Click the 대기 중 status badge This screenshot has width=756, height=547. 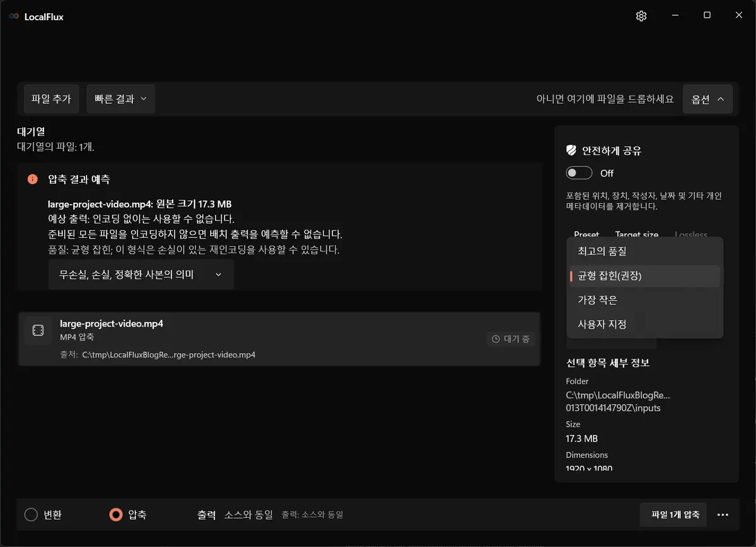(x=510, y=339)
